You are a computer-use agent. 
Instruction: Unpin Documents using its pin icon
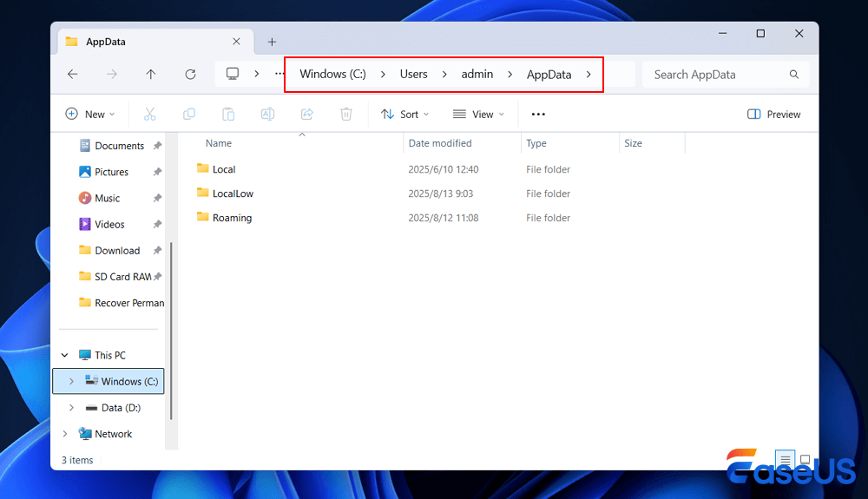click(x=157, y=146)
